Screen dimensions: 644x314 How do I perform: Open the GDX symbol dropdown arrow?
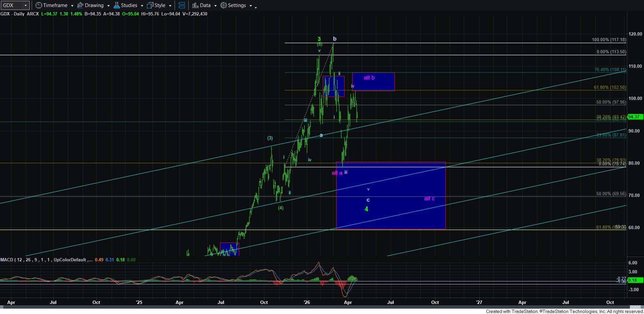click(25, 6)
